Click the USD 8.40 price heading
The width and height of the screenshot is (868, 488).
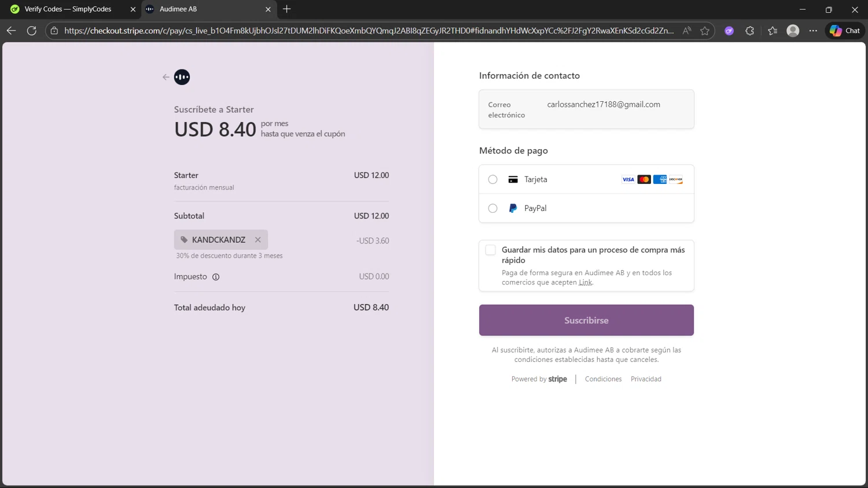(215, 129)
